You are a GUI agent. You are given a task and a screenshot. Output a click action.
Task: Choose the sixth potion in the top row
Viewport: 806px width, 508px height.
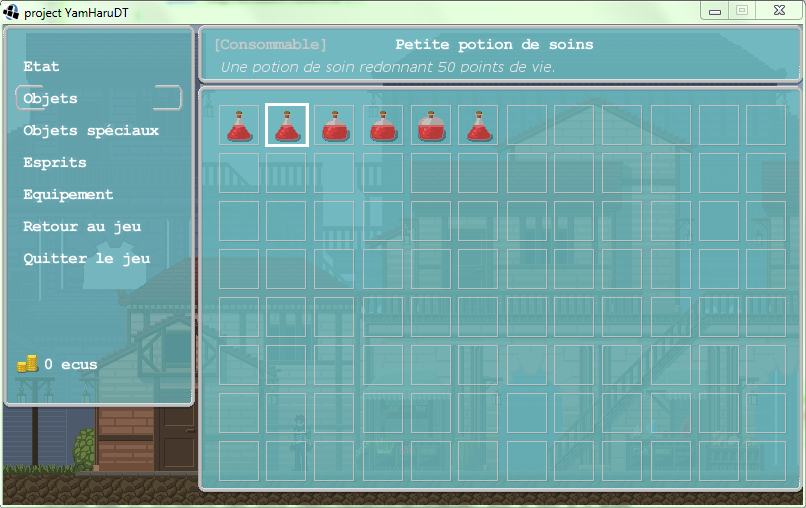click(x=478, y=126)
